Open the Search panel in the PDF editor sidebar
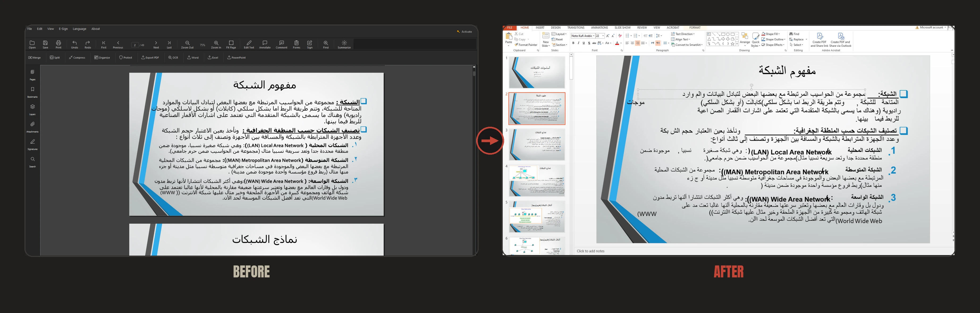The width and height of the screenshot is (980, 313). click(32, 162)
